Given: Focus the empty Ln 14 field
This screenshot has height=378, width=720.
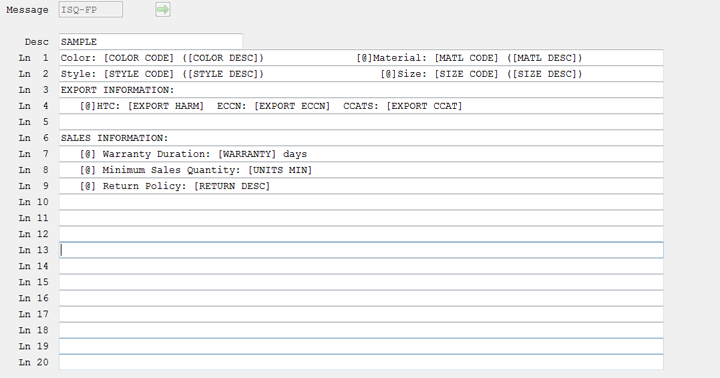Looking at the screenshot, I should pos(361,266).
